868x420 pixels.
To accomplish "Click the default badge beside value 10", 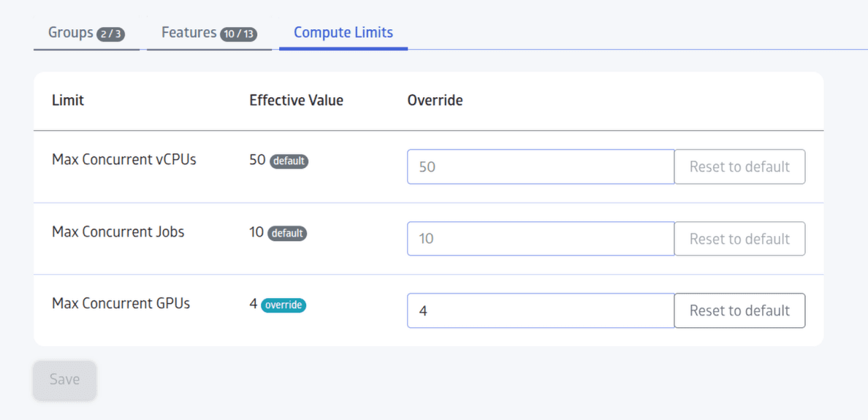I will pos(287,234).
